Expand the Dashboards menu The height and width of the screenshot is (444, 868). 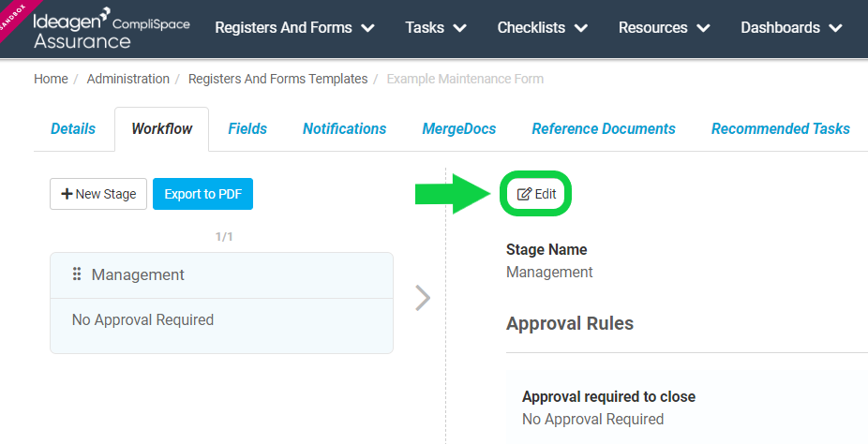click(x=791, y=28)
